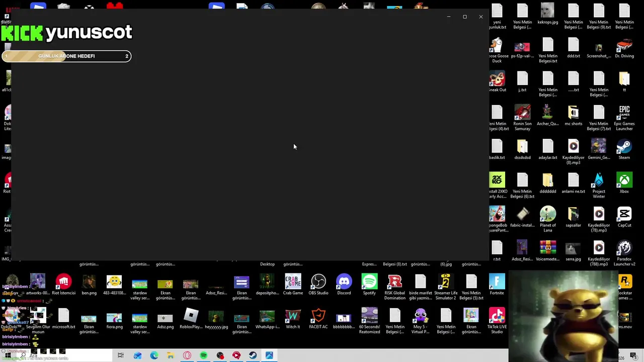The image size is (644, 362).
Task: Select Kaydediliyor (78).mp3 file
Action: coord(599,220)
